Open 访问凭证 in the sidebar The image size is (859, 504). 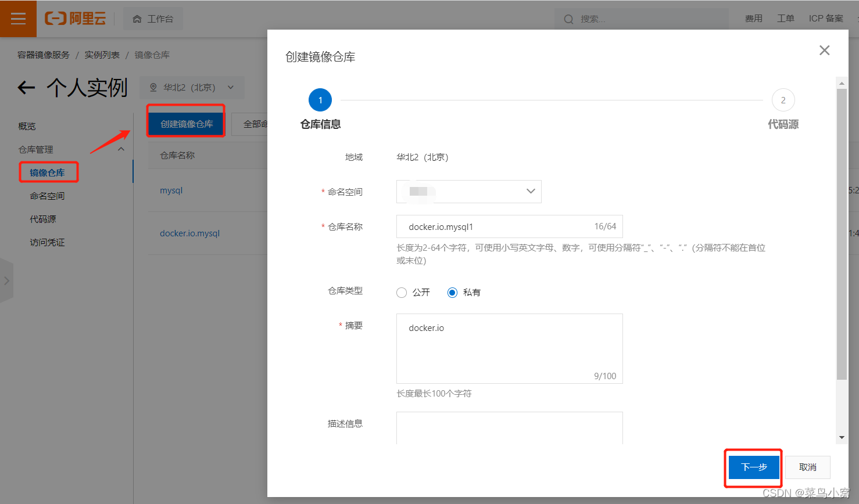[47, 242]
